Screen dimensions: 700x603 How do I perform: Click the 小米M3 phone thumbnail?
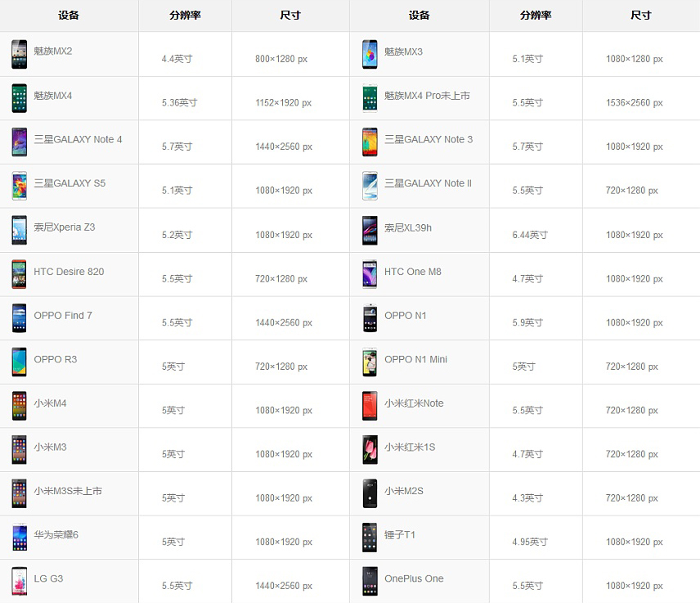coord(19,450)
